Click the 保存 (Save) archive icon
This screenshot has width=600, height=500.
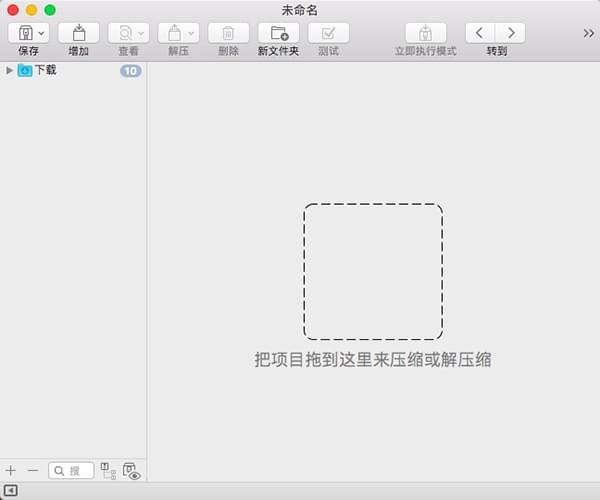pyautogui.click(x=23, y=33)
